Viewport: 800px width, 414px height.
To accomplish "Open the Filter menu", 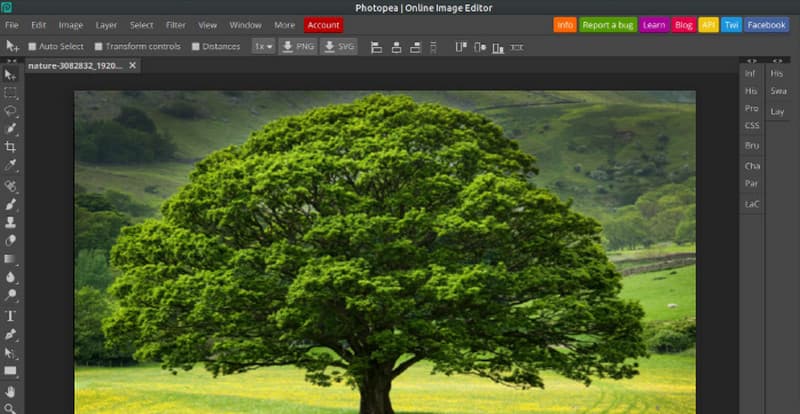I will 175,24.
